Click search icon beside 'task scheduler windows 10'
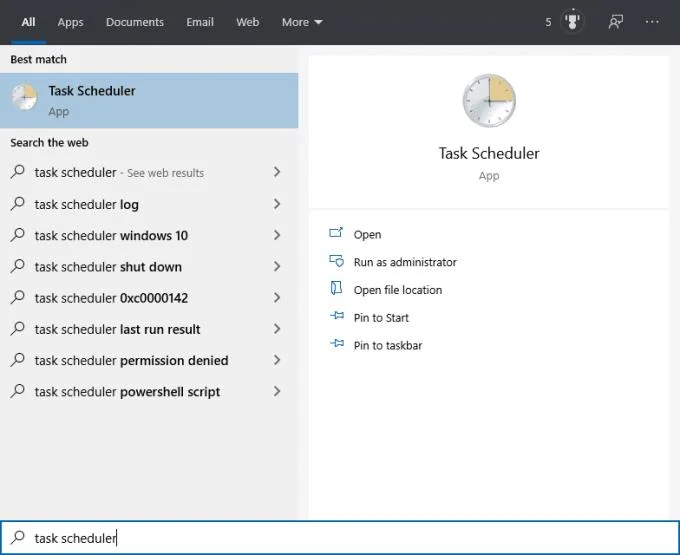Viewport: 680px width, 555px height. pos(18,234)
